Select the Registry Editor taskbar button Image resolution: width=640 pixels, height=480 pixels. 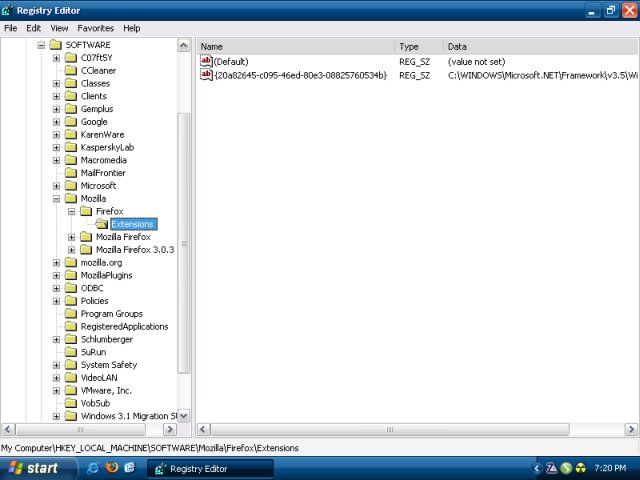198,468
